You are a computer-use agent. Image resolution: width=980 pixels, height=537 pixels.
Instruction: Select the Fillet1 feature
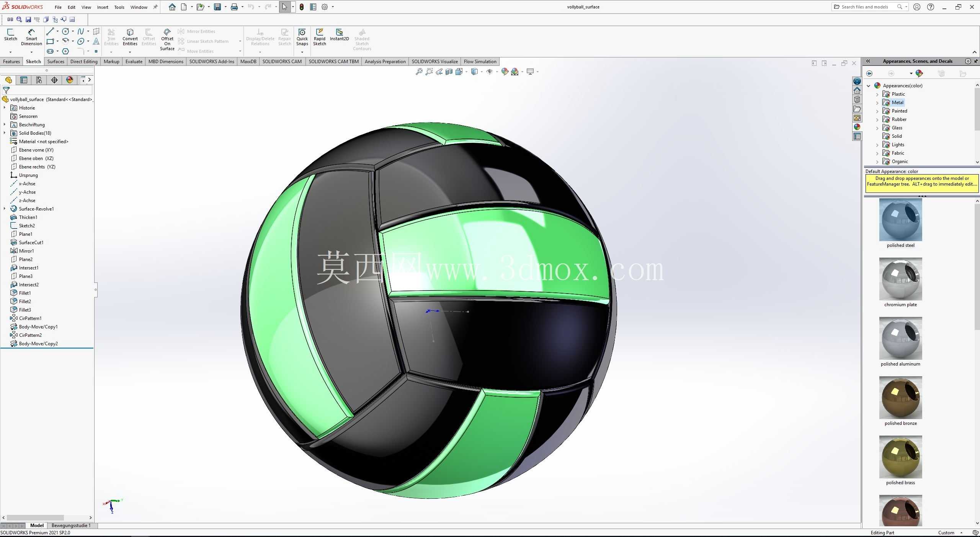25,293
